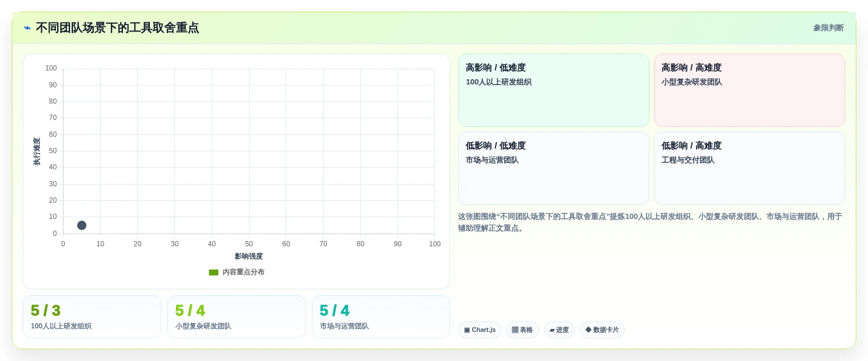Viewport: 868px width, 361px height.
Task: Click the 市场与运营团队 stat card label
Action: pos(345,327)
